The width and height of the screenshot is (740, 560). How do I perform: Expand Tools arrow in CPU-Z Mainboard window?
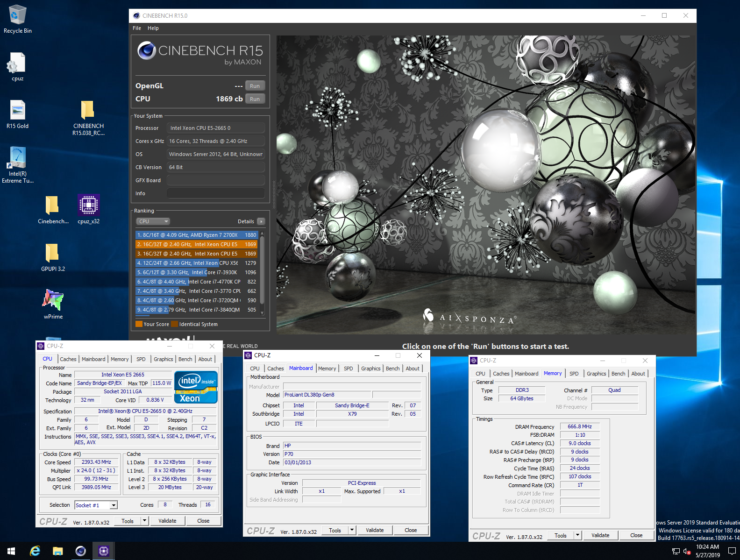pos(352,530)
